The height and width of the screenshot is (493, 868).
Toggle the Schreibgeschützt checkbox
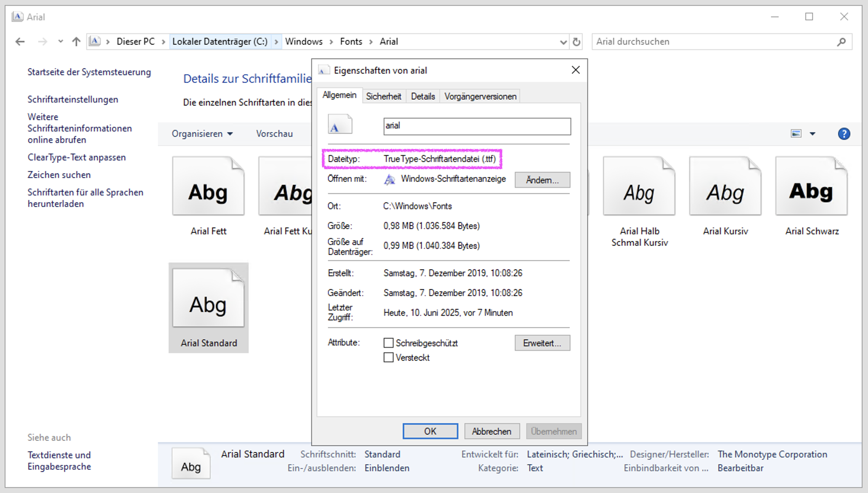pyautogui.click(x=388, y=343)
